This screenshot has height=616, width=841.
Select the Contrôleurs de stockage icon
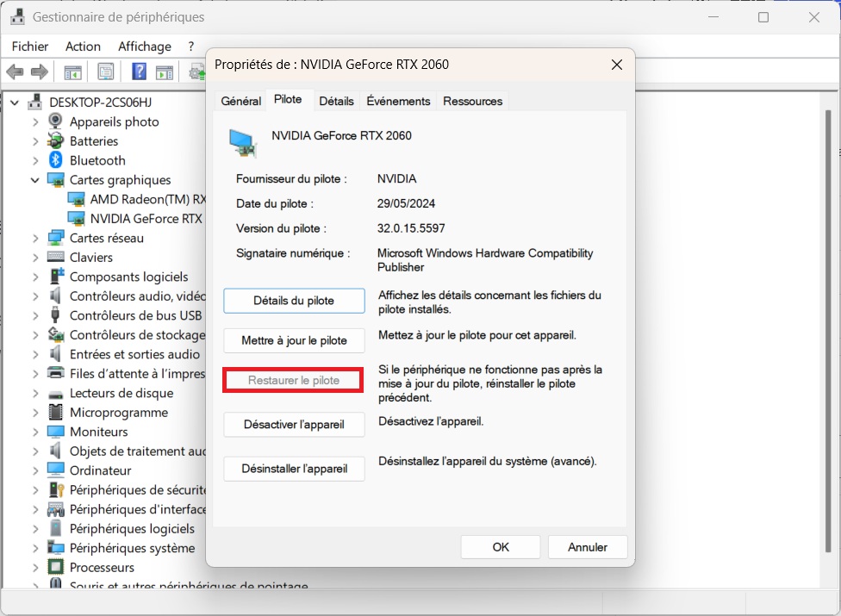[56, 334]
